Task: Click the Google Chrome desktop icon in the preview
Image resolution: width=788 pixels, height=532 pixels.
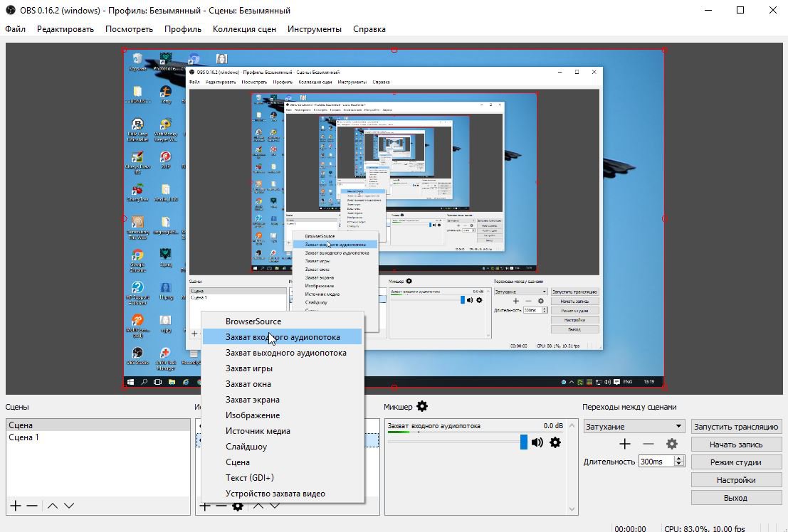Action: (x=137, y=260)
